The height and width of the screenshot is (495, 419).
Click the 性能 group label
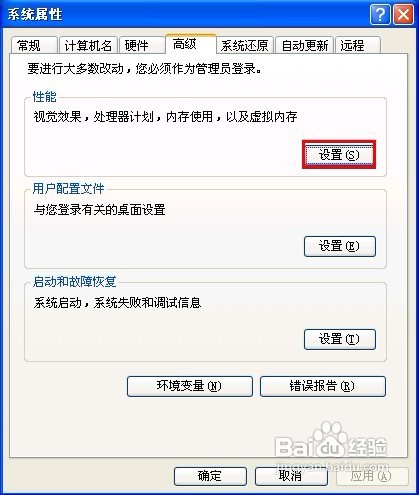45,97
